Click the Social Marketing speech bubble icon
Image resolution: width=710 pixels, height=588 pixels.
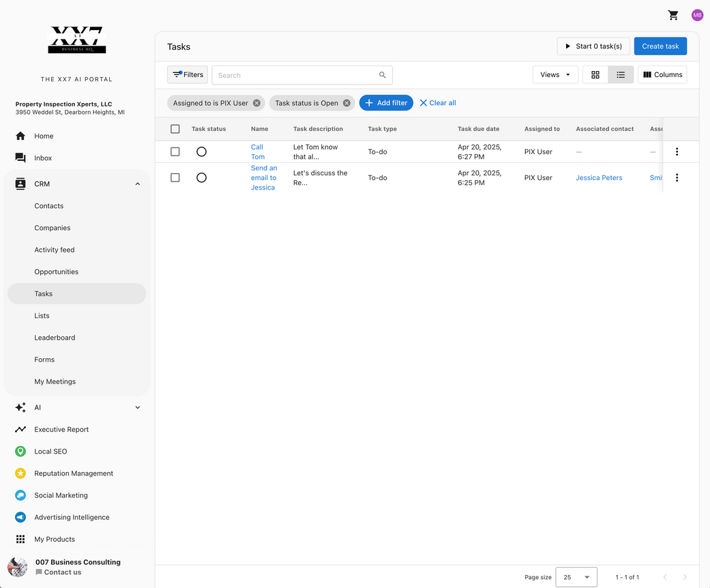20,495
